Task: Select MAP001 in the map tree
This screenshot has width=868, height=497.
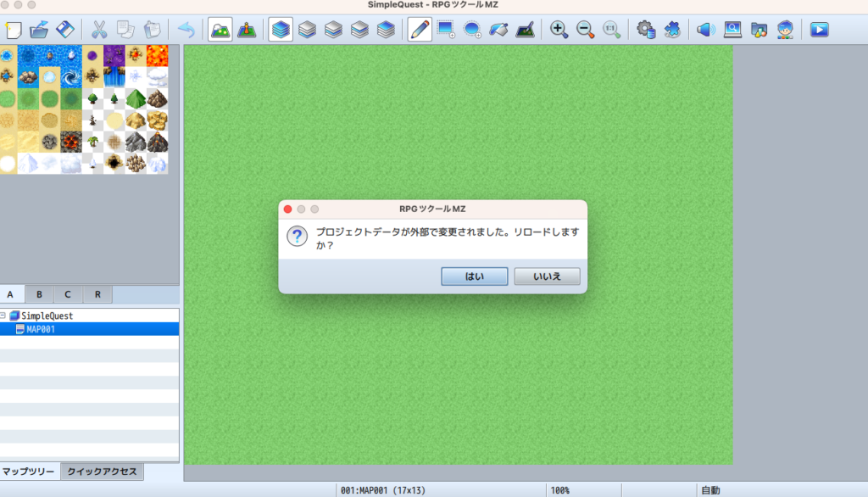Action: coord(41,329)
